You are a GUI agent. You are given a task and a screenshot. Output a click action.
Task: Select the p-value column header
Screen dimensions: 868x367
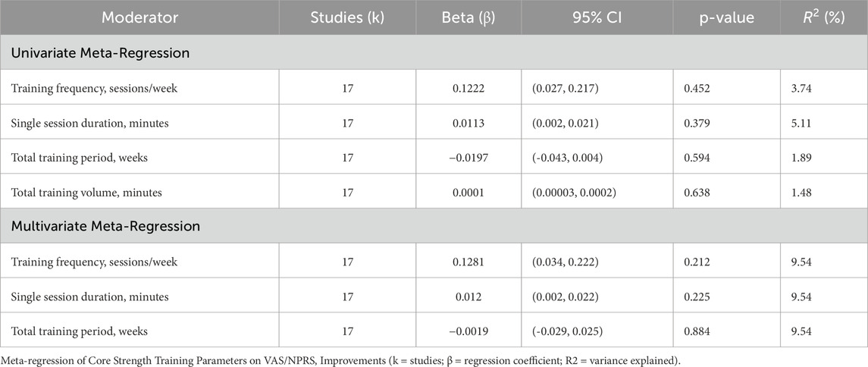[726, 17]
